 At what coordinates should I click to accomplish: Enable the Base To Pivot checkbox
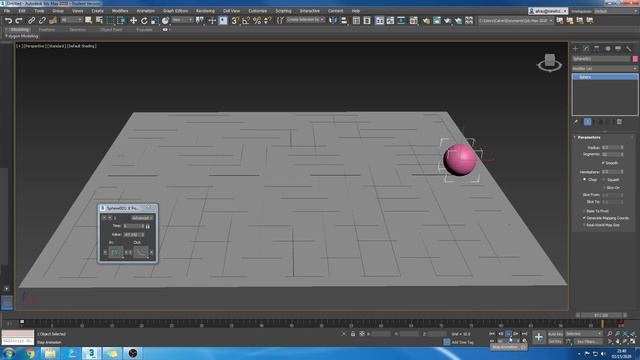pyautogui.click(x=584, y=211)
